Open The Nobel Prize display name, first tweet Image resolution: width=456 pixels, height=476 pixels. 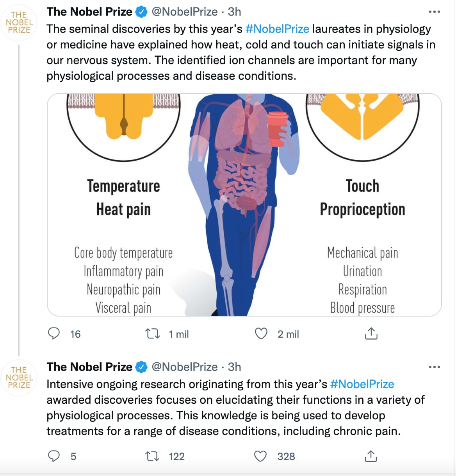pos(89,12)
